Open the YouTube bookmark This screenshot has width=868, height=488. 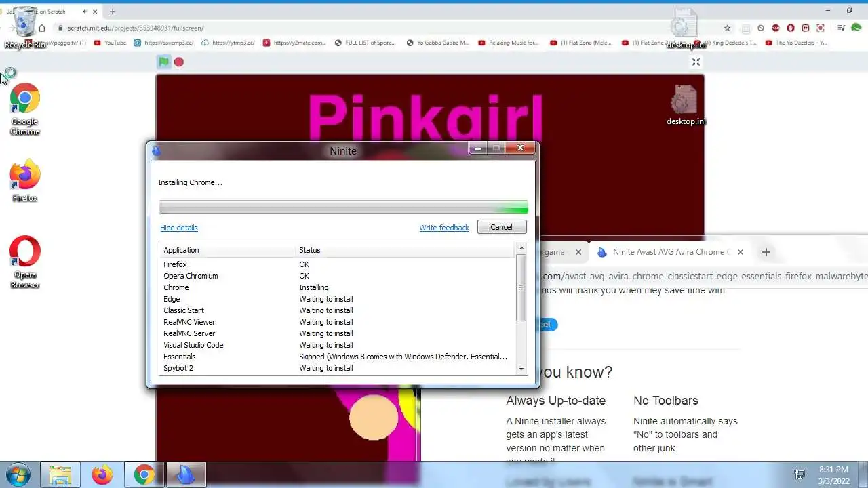coord(110,43)
